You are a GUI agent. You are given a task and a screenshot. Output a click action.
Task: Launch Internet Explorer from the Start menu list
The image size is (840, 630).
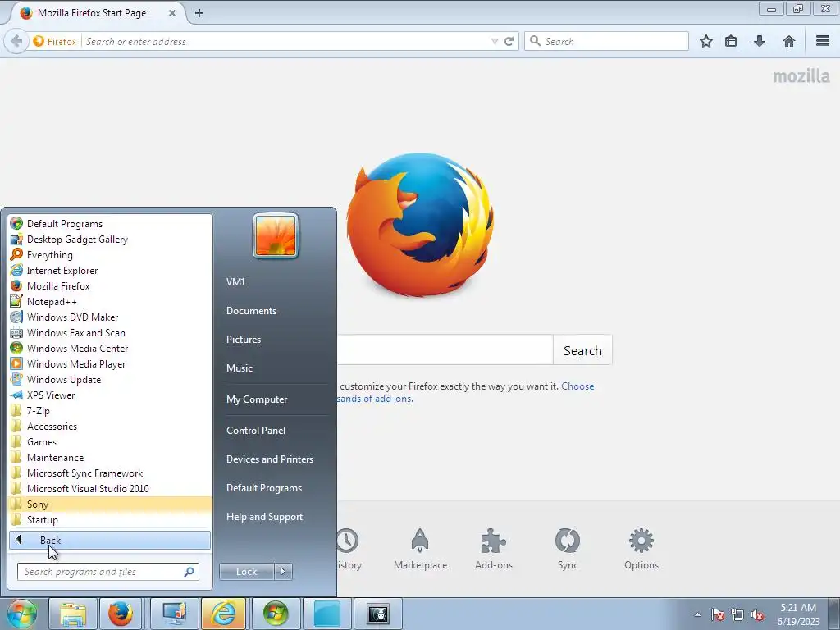pos(111,271)
